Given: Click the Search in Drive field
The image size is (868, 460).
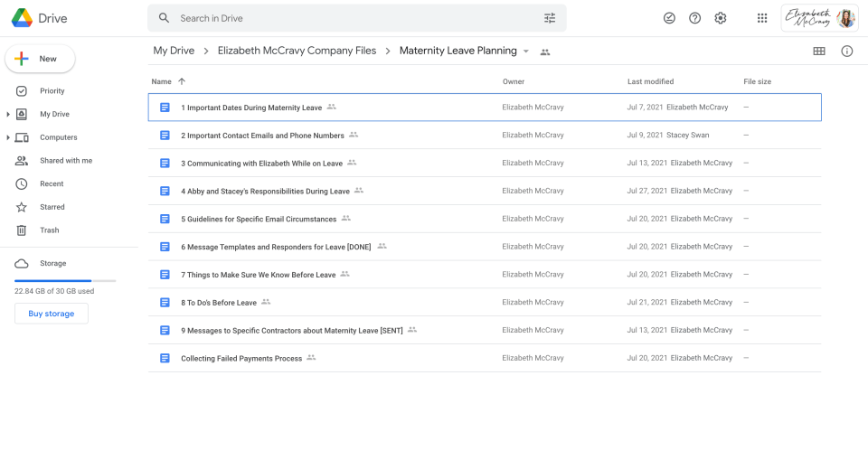Looking at the screenshot, I should pyautogui.click(x=353, y=18).
